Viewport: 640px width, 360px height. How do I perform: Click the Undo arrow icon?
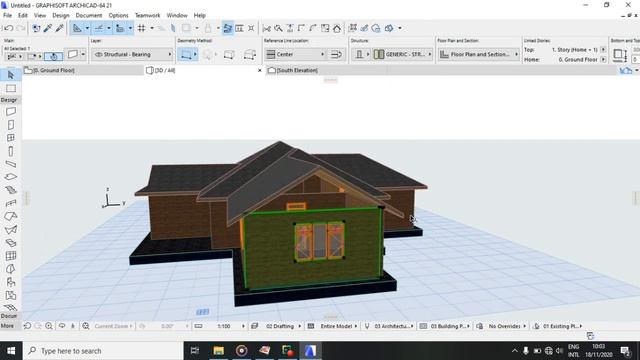point(8,28)
